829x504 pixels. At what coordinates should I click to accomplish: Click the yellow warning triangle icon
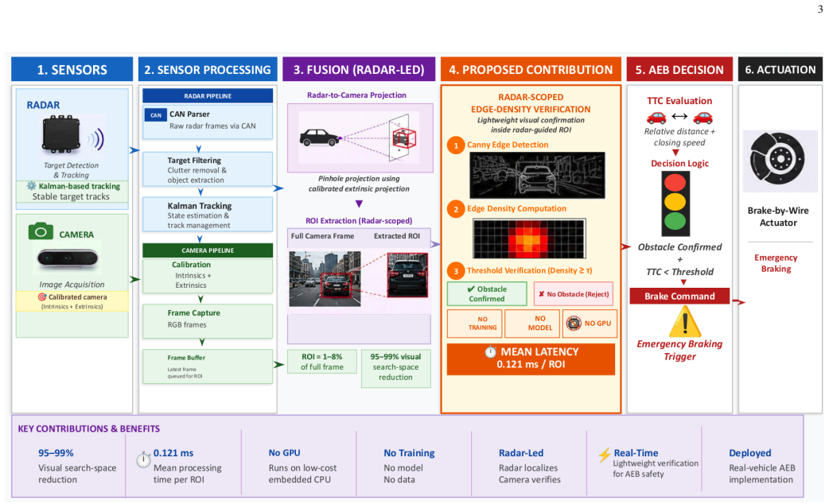coord(685,321)
